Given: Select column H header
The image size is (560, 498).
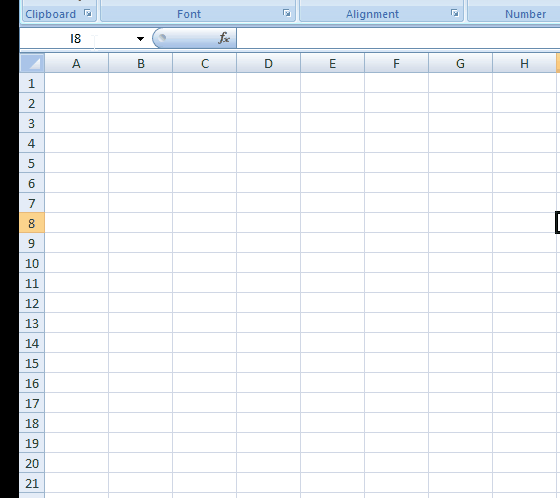Looking at the screenshot, I should tap(524, 64).
